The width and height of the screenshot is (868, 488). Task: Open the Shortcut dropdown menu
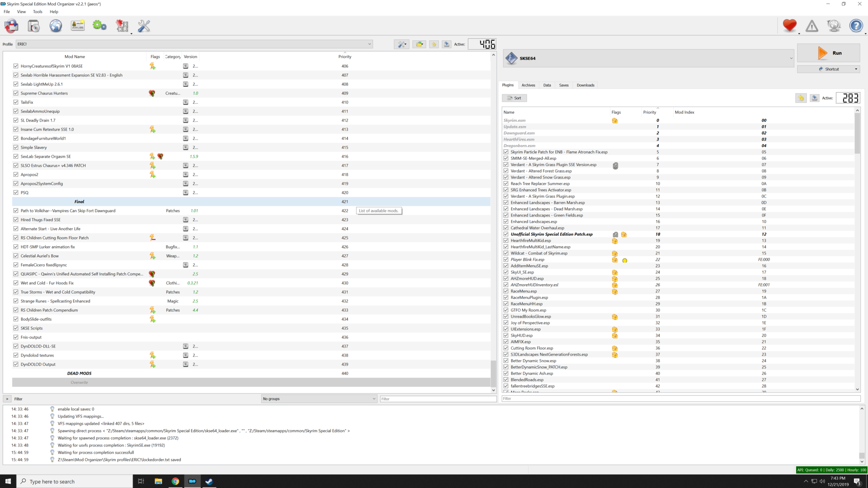(856, 69)
